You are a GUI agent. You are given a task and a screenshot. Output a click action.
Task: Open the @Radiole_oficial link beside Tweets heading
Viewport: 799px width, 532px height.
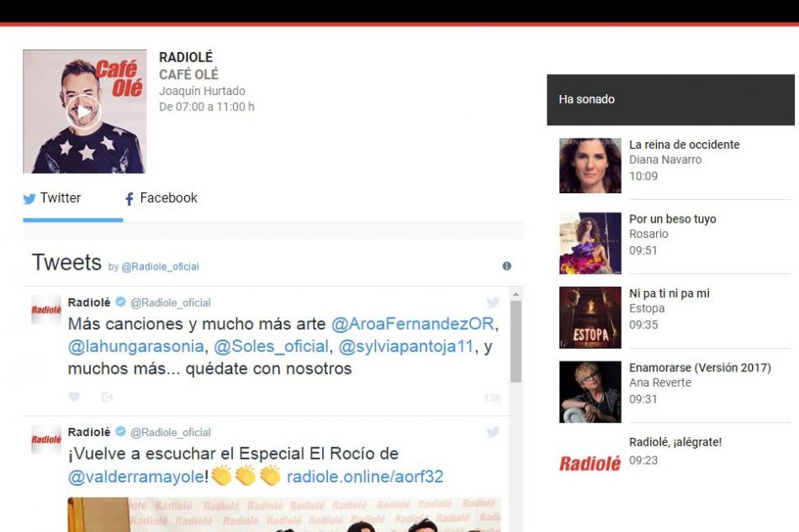(x=160, y=267)
